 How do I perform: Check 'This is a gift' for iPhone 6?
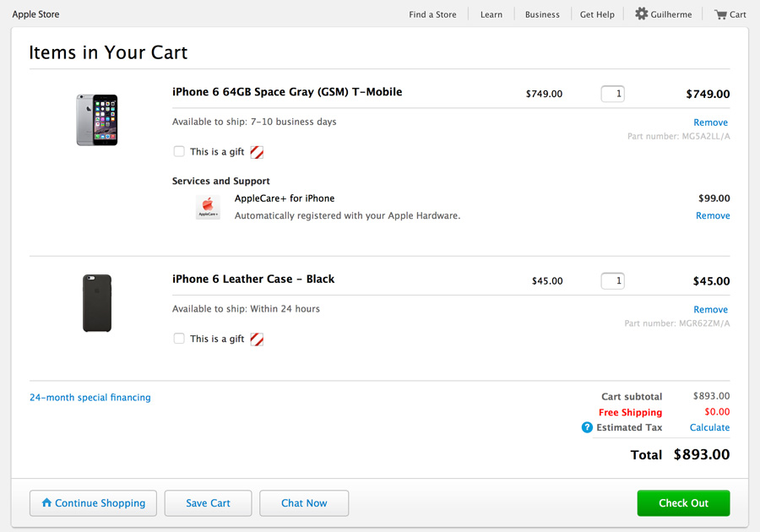tap(179, 152)
